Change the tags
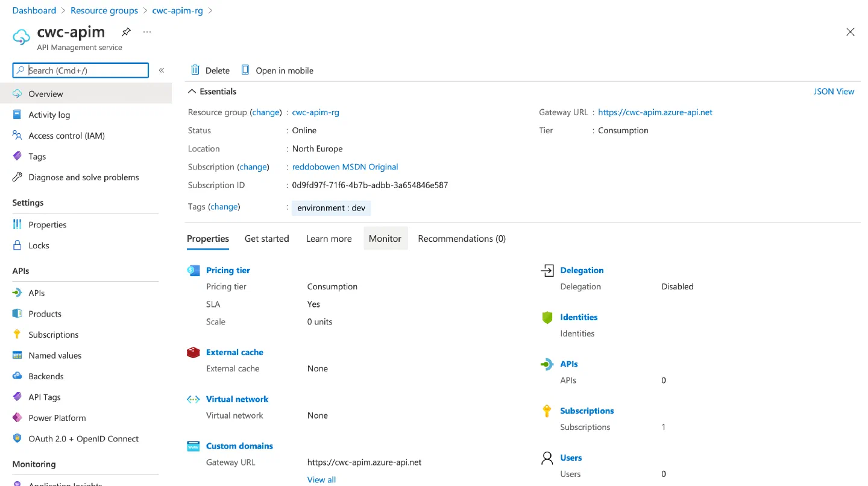Image resolution: width=868 pixels, height=486 pixels. coord(224,207)
